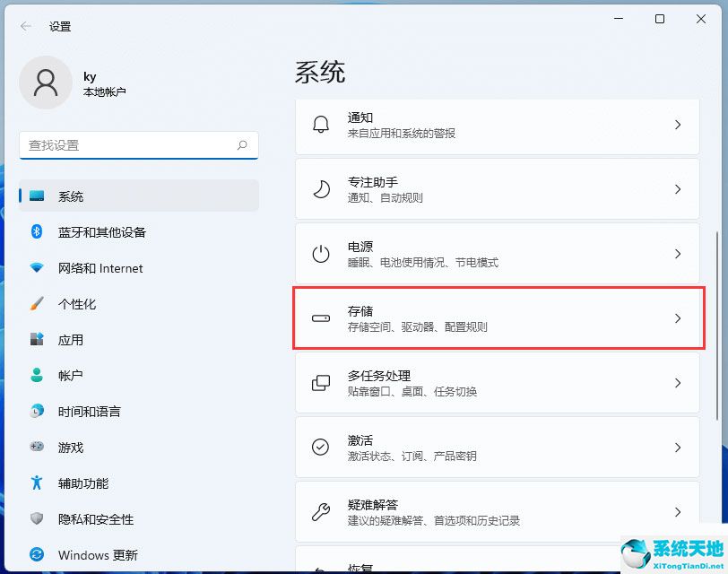The width and height of the screenshot is (728, 574).
Task: Open 蓝牙和其他设备 via the Bluetooth icon
Action: (x=37, y=232)
